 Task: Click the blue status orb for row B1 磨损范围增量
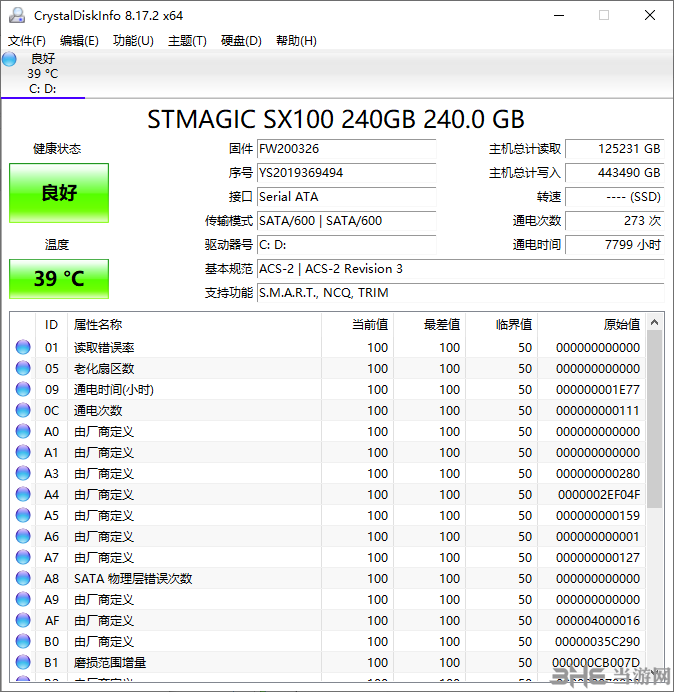pos(23,662)
